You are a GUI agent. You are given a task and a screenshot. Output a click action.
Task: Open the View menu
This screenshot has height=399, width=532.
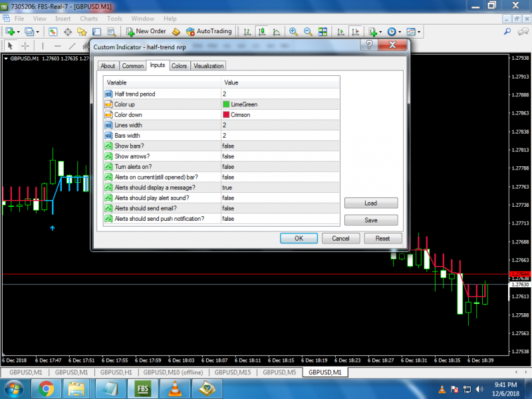(39, 19)
